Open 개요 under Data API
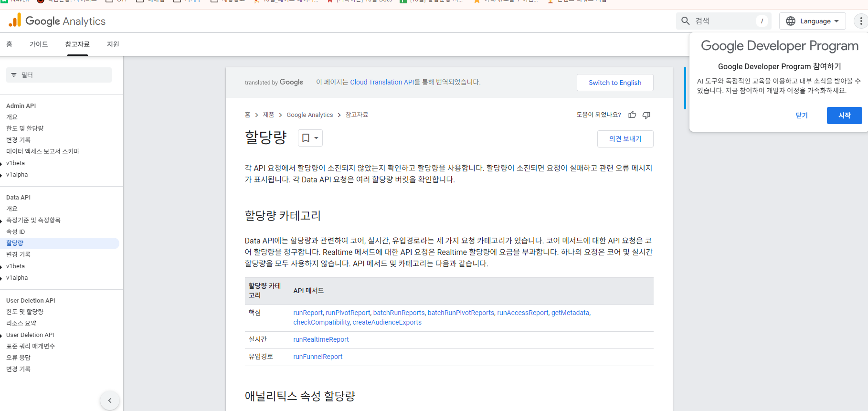868x411 pixels. pyautogui.click(x=12, y=209)
